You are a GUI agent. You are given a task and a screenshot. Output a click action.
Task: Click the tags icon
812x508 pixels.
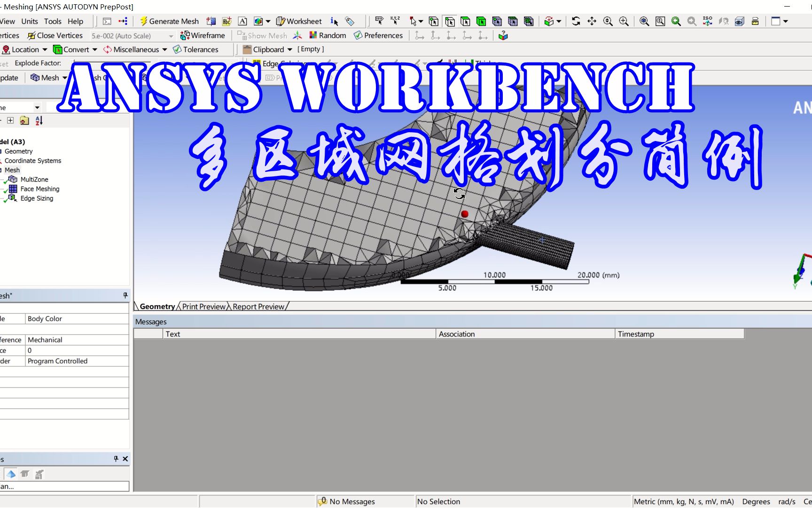coord(350,21)
